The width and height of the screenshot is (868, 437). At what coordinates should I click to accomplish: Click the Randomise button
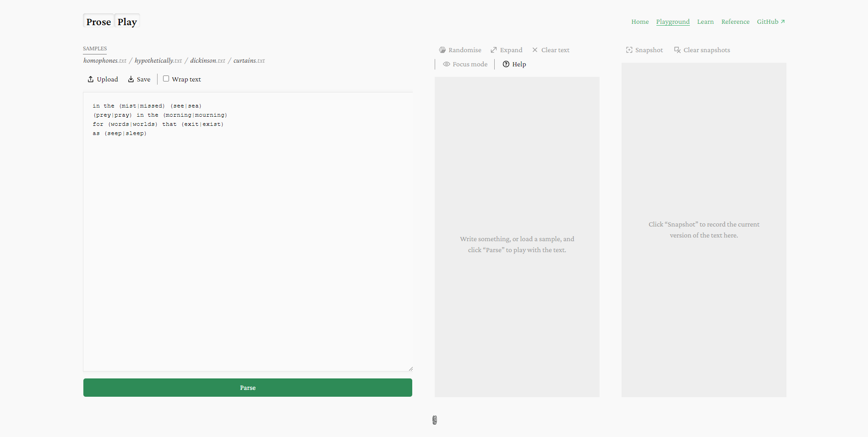pyautogui.click(x=460, y=50)
